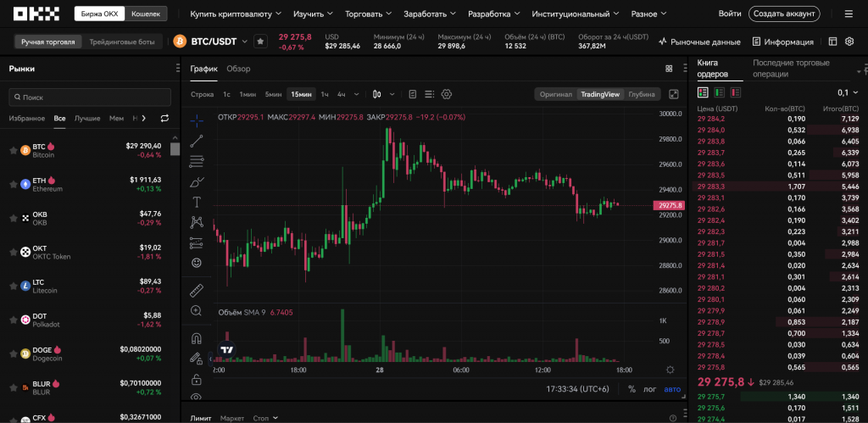Select Лучшие markets filter tab
The image size is (868, 423).
87,118
